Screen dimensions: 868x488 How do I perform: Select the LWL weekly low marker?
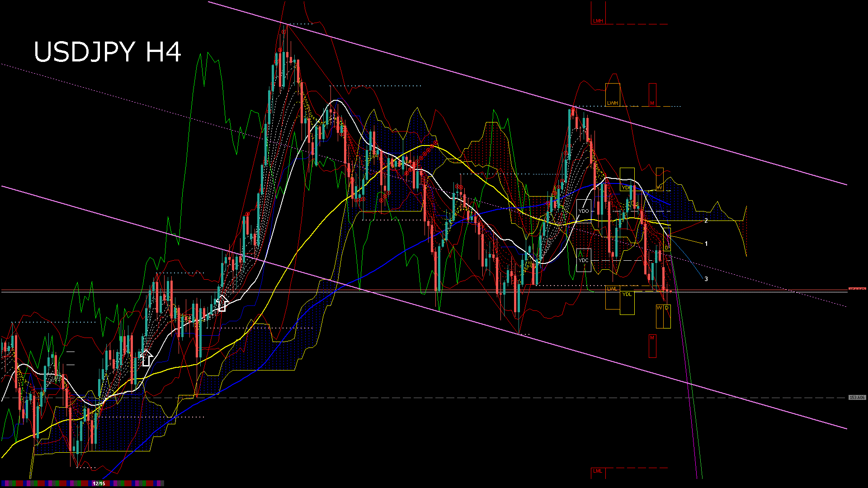612,288
